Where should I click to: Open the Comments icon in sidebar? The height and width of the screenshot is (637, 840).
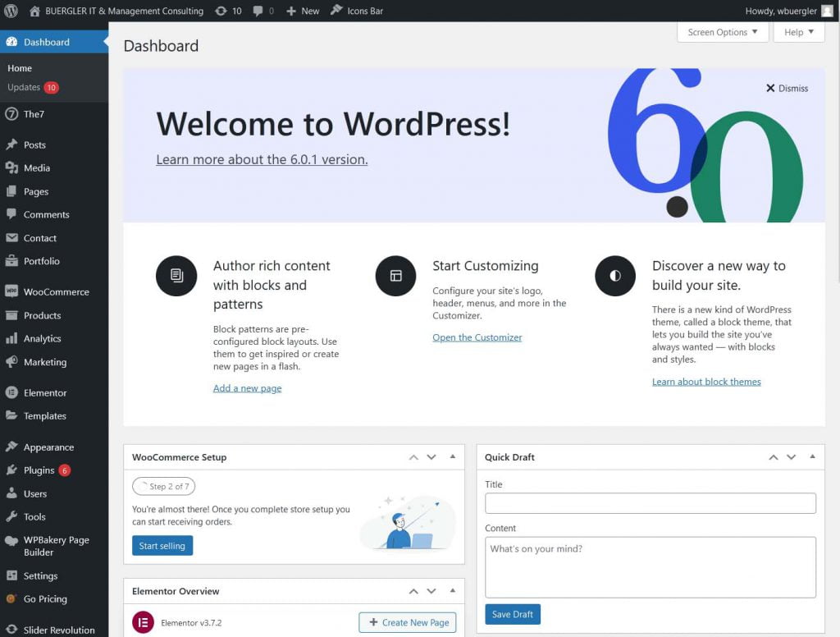coord(11,214)
